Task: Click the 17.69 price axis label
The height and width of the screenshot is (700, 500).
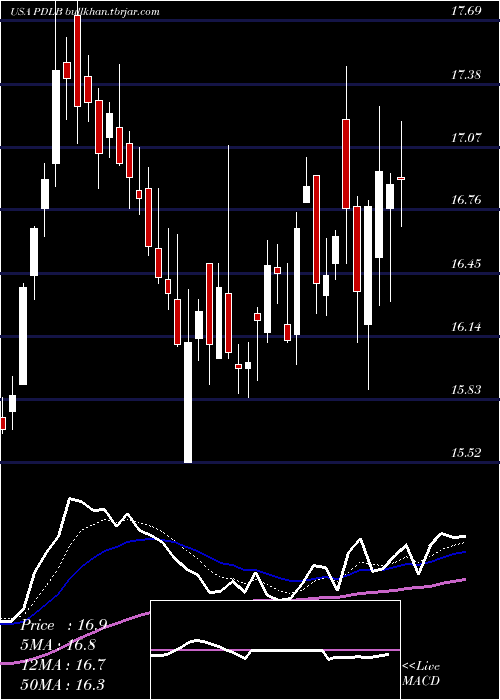Action: coord(466,11)
